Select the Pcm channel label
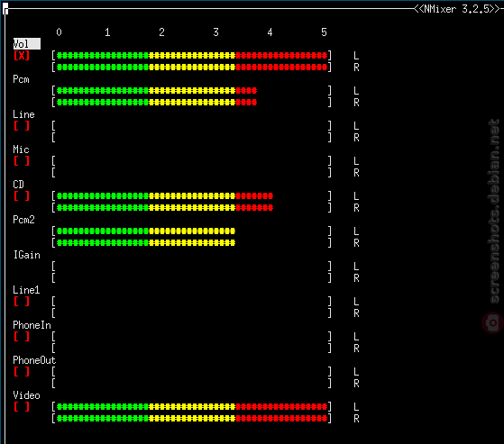 pyautogui.click(x=22, y=79)
